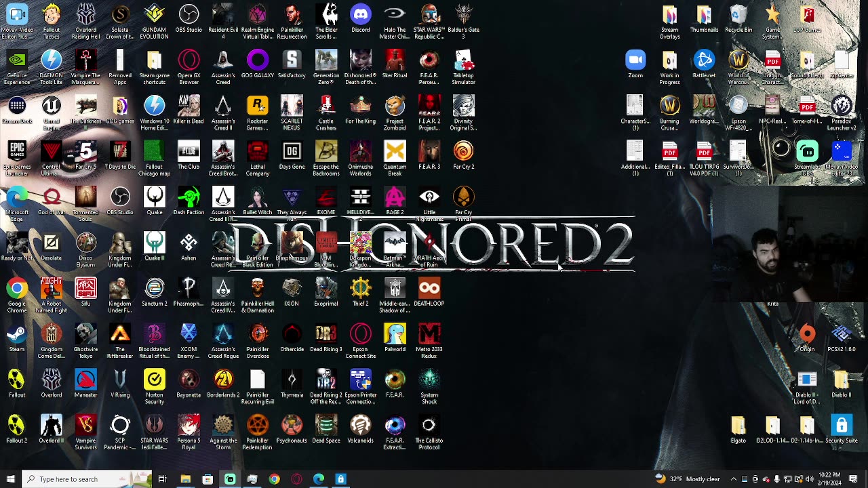
Task: Launch Lethal Company shortcut
Action: point(257,158)
